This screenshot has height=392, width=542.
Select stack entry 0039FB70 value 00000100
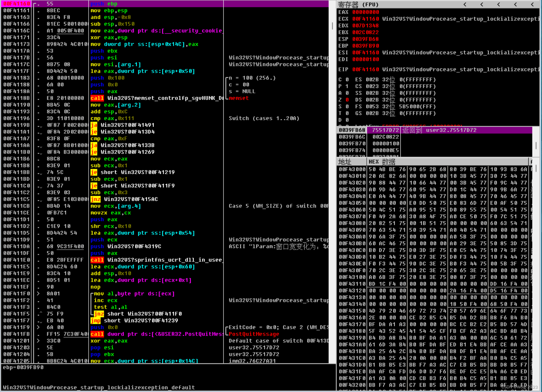click(385, 144)
